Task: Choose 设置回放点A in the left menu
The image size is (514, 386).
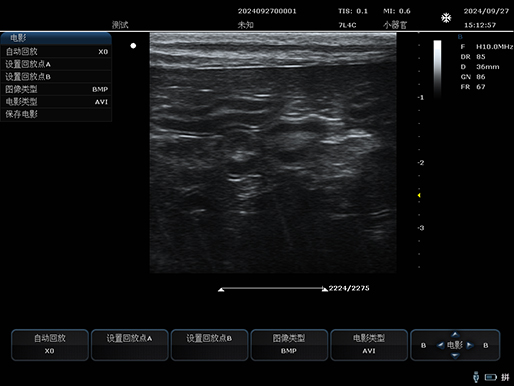Action: (x=56, y=64)
